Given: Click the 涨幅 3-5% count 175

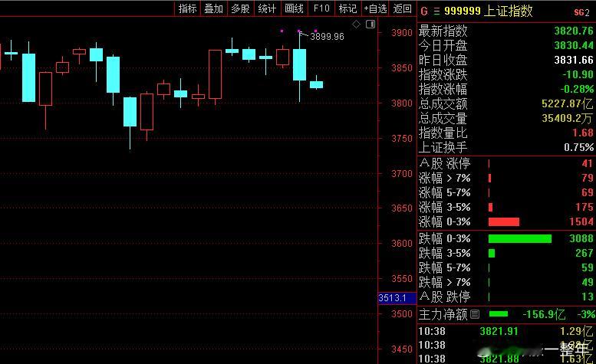Looking at the screenshot, I should point(584,207).
